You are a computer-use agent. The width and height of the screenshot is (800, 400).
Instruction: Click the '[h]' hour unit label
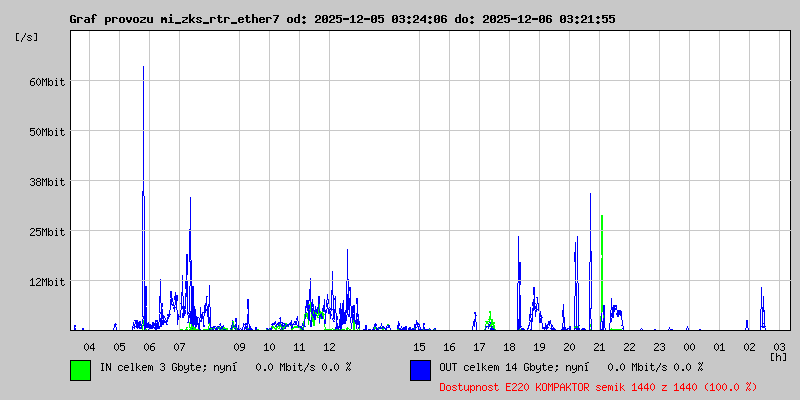coord(778,356)
